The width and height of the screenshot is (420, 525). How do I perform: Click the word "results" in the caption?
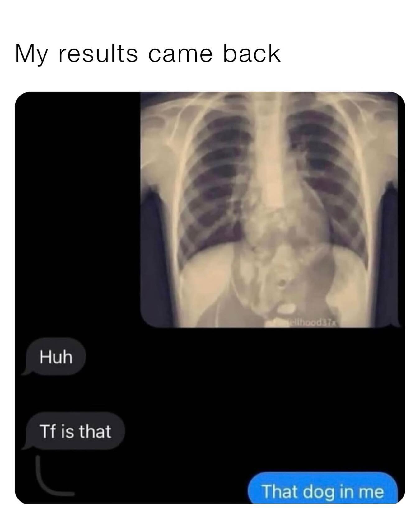click(97, 54)
